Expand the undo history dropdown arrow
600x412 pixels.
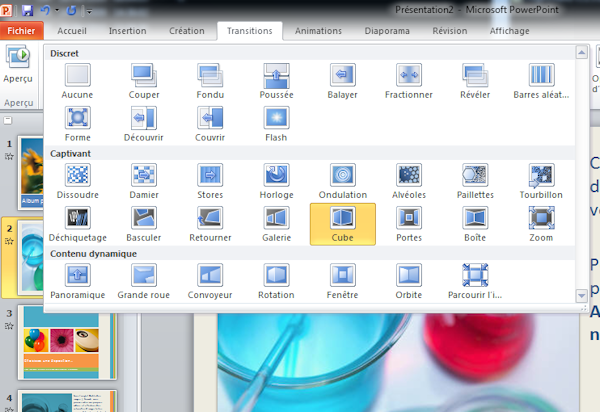(x=57, y=10)
